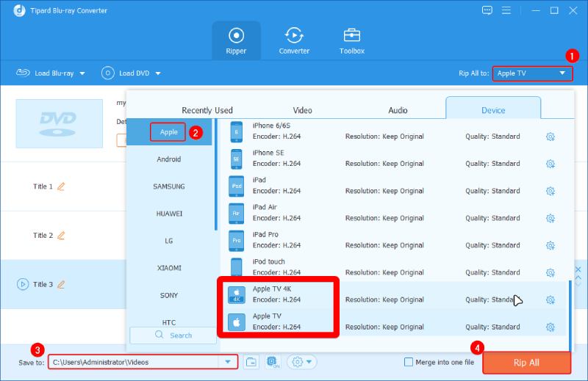The height and width of the screenshot is (381, 588).
Task: Select Android in the device brand list
Action: coord(169,159)
